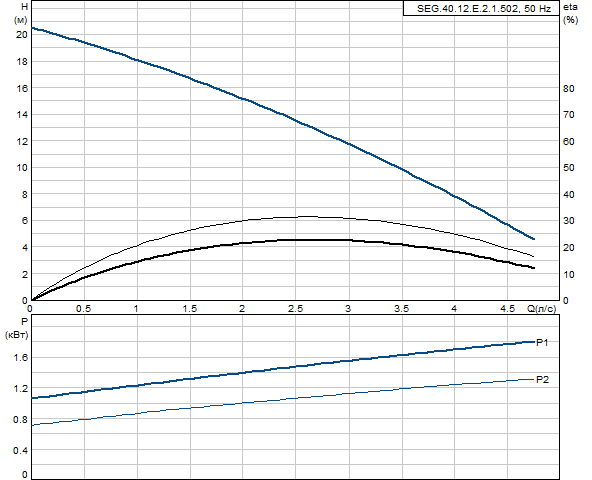Click the Q(л/с) axis label
This screenshot has height=480, width=592.
542,309
